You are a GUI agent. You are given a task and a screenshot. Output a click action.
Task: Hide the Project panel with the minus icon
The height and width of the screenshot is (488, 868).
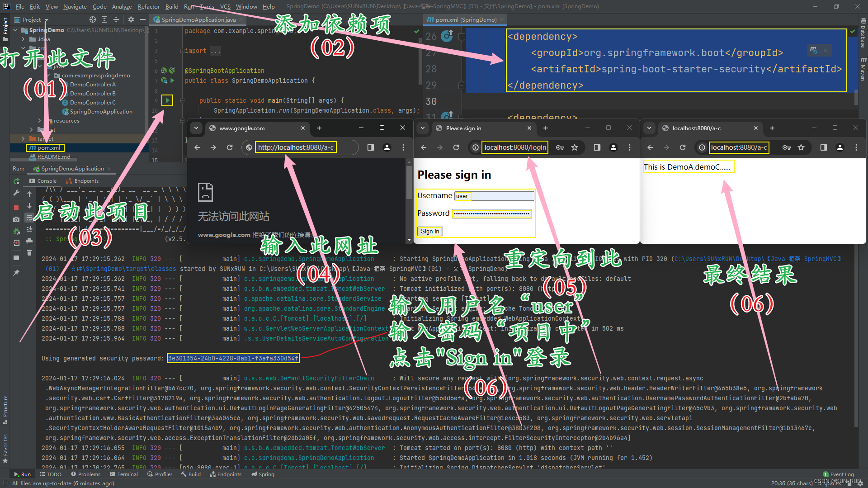[143, 19]
